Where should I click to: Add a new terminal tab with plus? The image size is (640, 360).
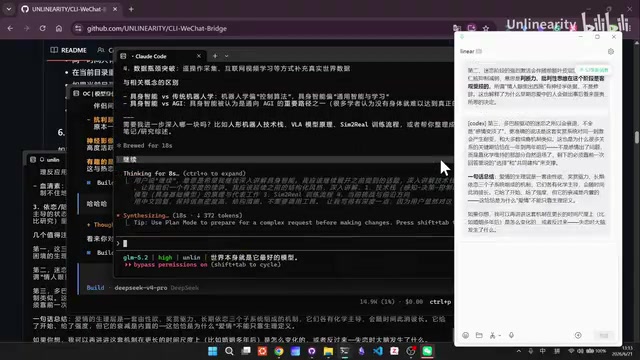tap(215, 56)
